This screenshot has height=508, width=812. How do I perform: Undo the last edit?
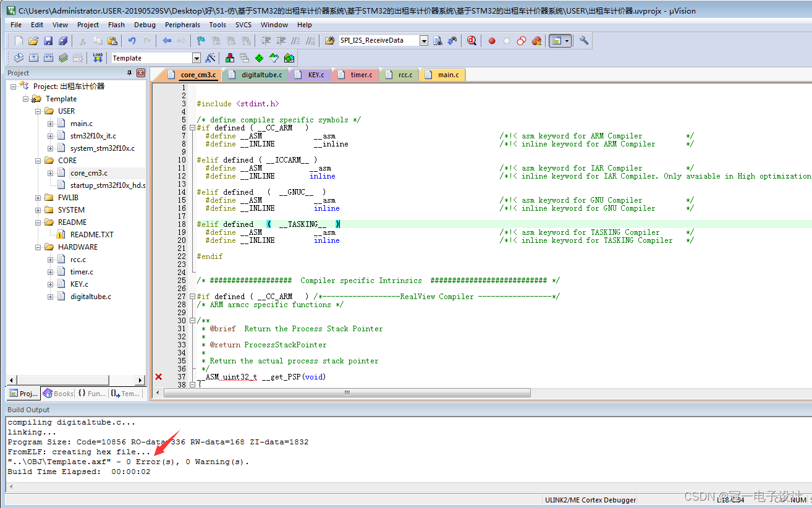coord(132,41)
